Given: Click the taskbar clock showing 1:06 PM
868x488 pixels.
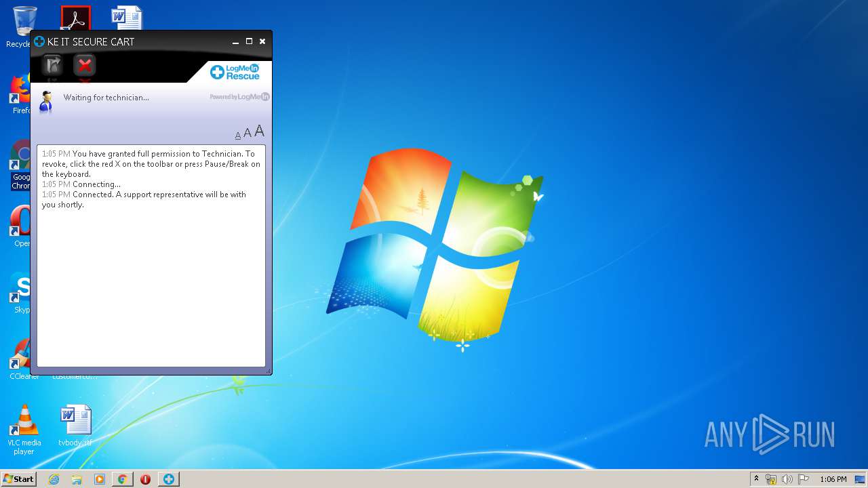Looking at the screenshot, I should click(x=833, y=479).
